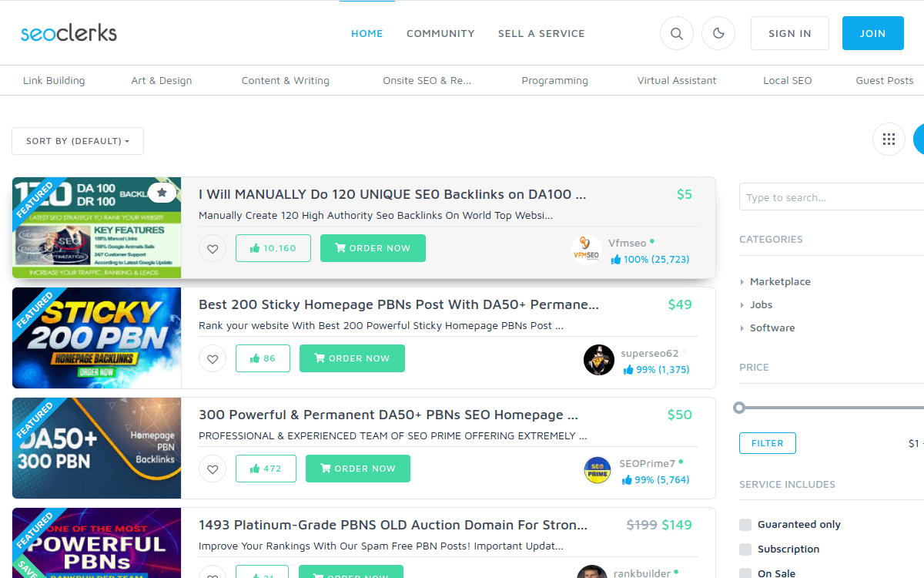Favorite the Sticky 200 PBN listing heart

pos(213,358)
